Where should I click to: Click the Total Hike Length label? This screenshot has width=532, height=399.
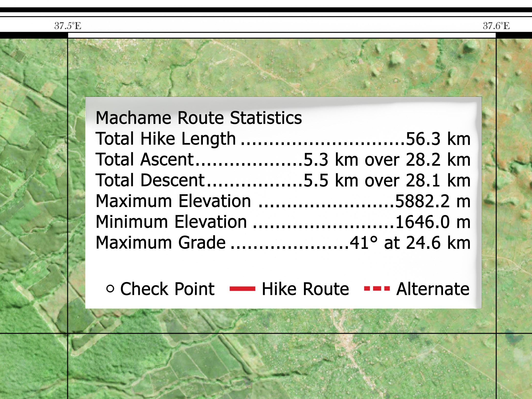pyautogui.click(x=166, y=139)
